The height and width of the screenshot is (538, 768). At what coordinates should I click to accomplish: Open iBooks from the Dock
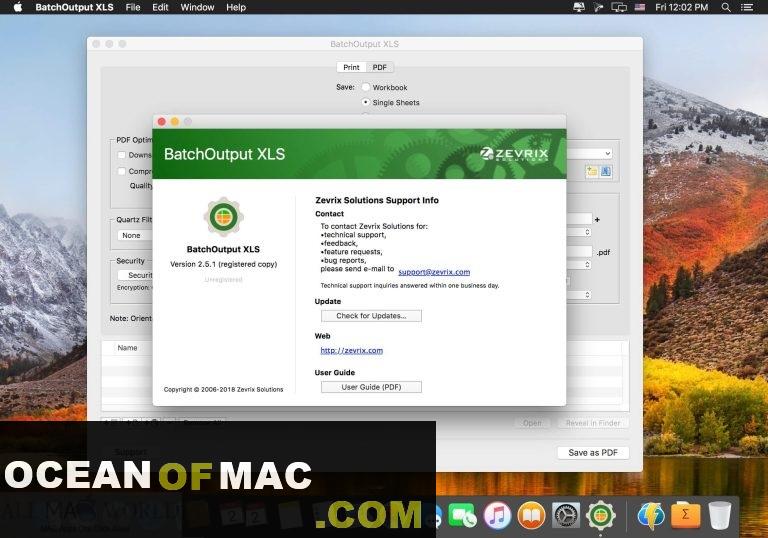(531, 515)
